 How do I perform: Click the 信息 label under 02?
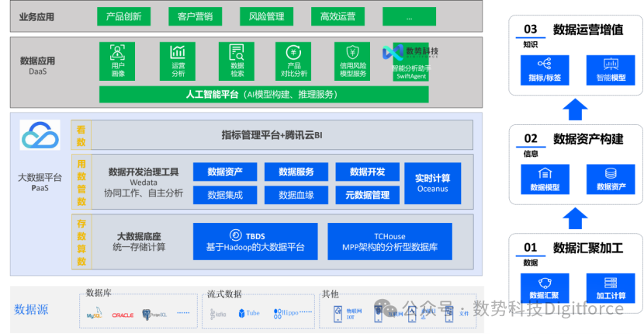tap(531, 154)
